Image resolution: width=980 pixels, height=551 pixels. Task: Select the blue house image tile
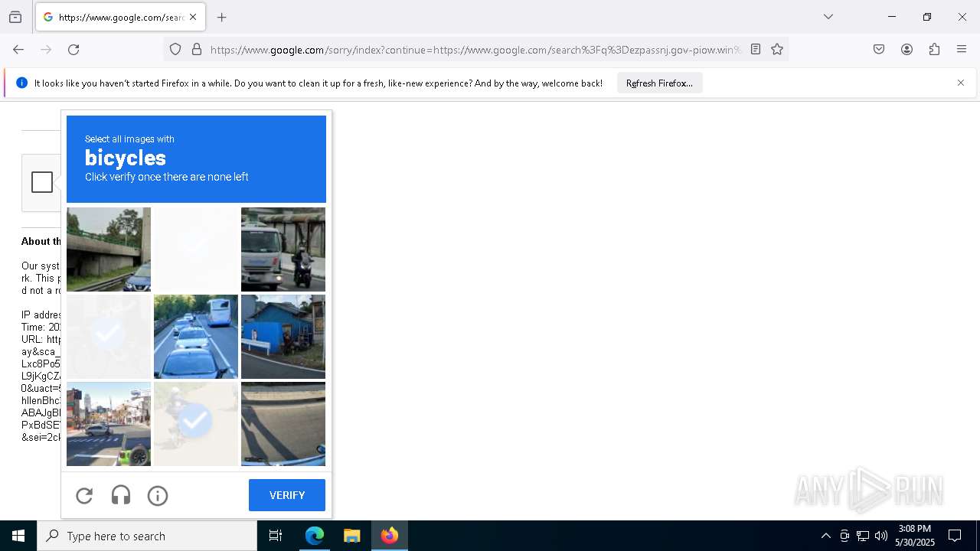tap(283, 337)
